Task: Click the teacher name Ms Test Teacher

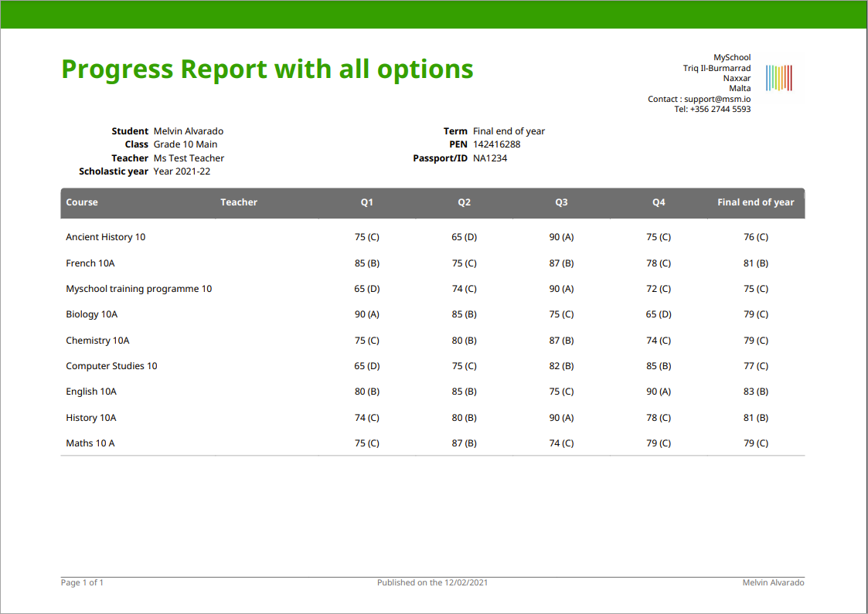Action: [x=189, y=158]
